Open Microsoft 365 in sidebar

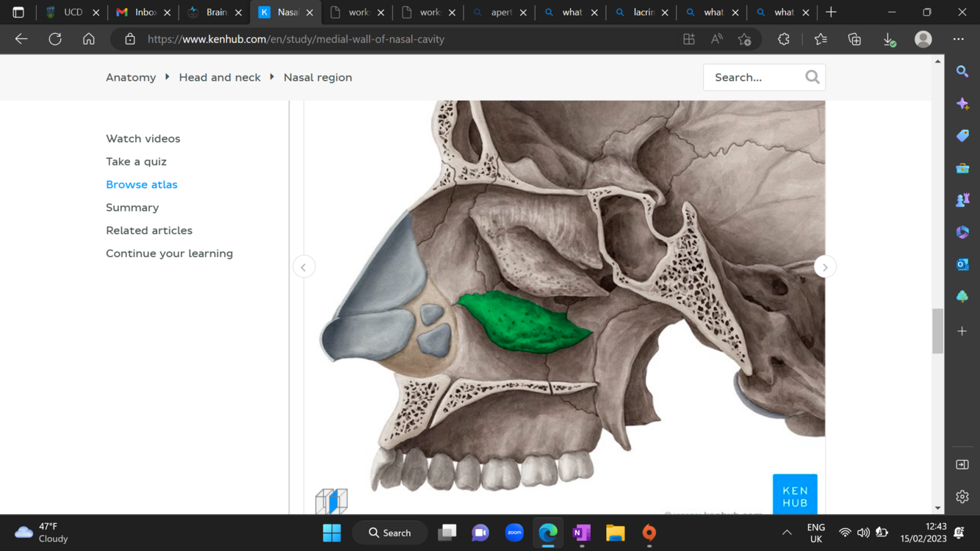pyautogui.click(x=962, y=232)
